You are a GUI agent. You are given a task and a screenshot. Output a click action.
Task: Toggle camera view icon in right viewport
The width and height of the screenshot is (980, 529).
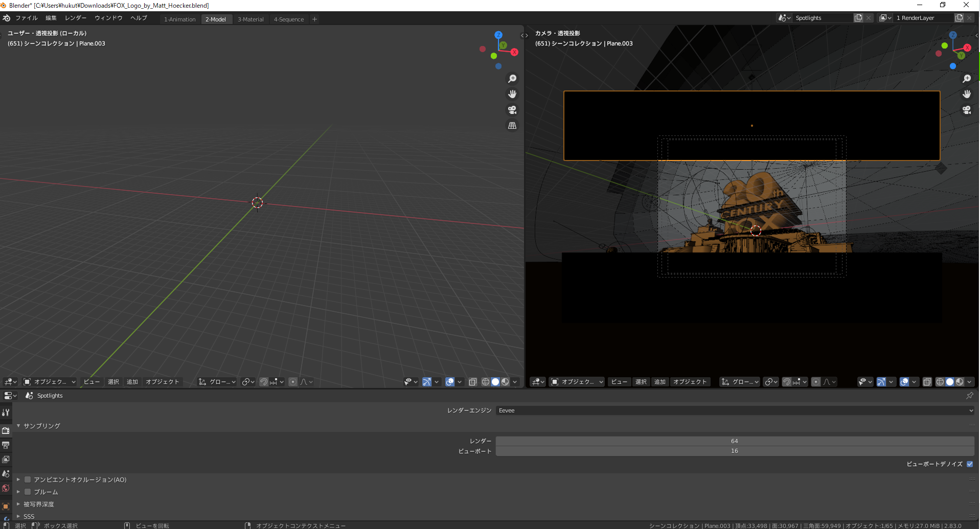click(x=966, y=110)
